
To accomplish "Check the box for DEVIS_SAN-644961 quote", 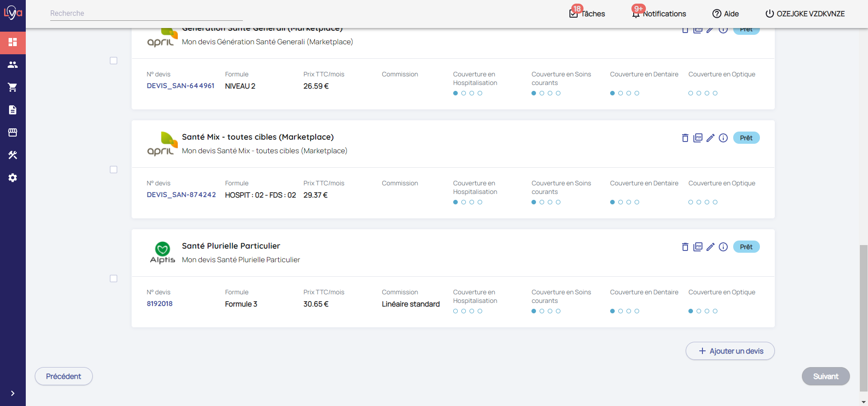I will tap(114, 61).
